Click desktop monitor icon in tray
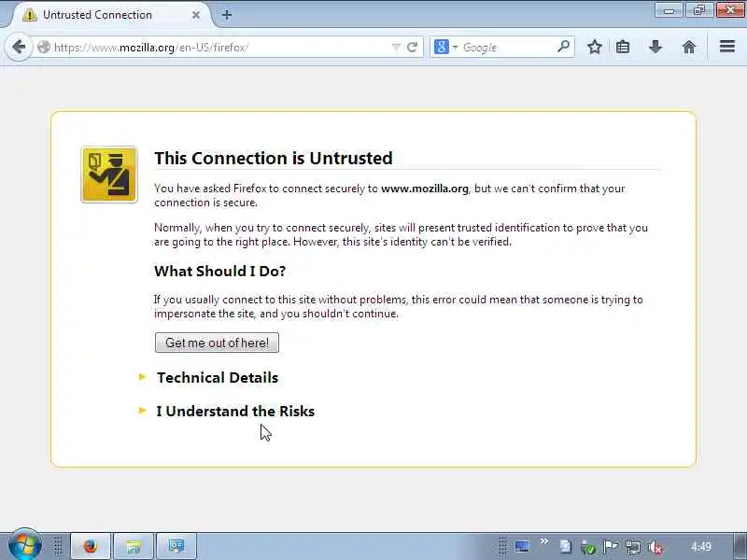The width and height of the screenshot is (747, 560). tap(522, 547)
